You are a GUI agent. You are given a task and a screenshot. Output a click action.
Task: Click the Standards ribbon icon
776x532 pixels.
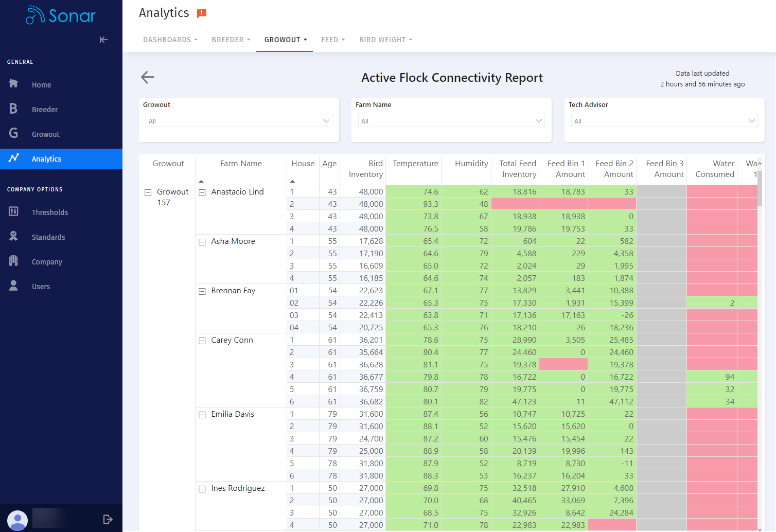coord(14,236)
